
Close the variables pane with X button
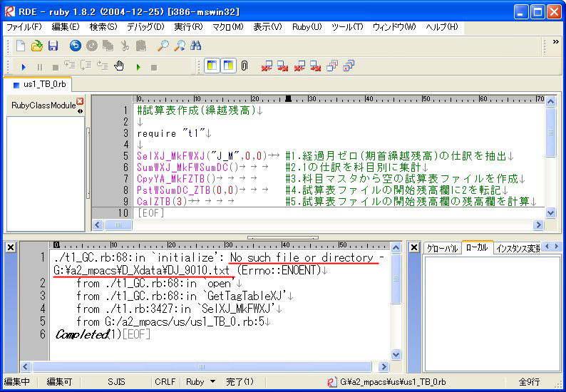tap(414, 247)
